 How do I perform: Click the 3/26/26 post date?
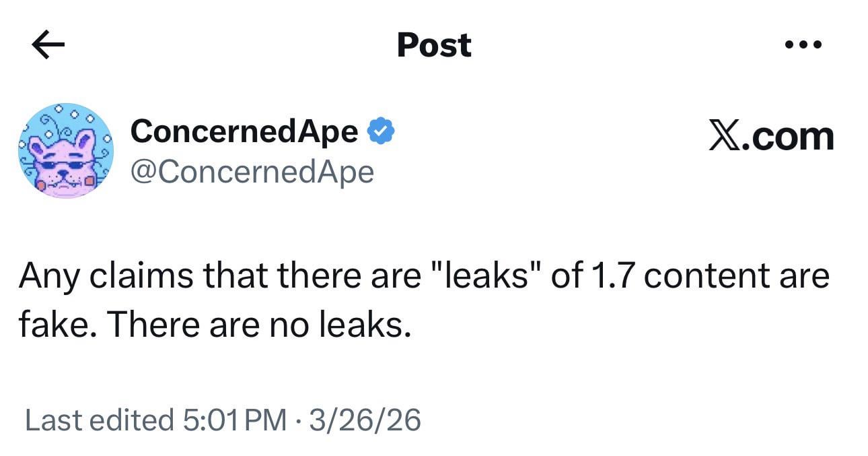[364, 420]
